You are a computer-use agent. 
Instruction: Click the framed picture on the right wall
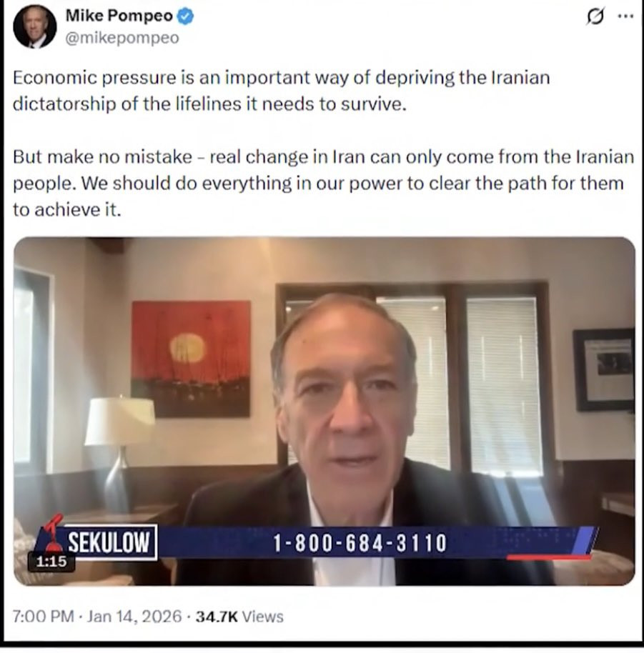tap(604, 370)
